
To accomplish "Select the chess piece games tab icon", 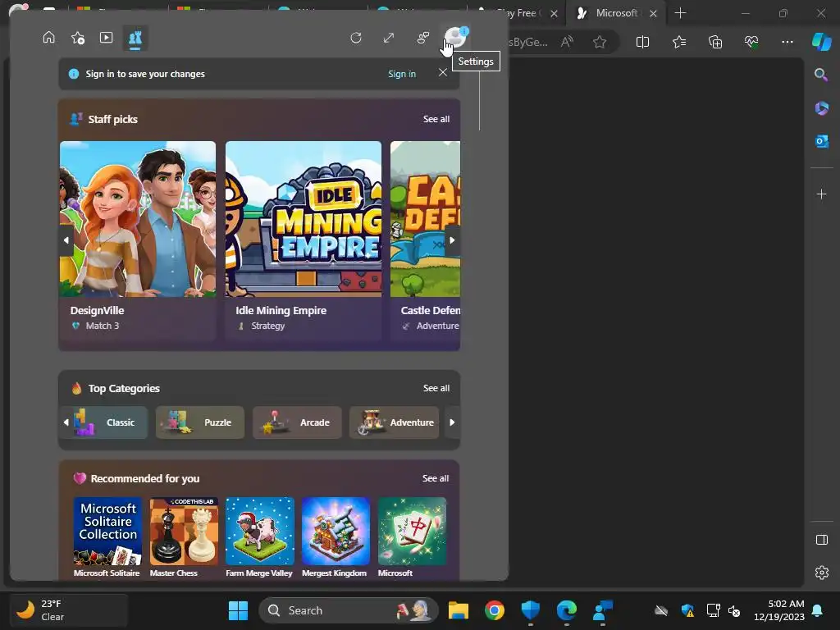I will coord(135,38).
